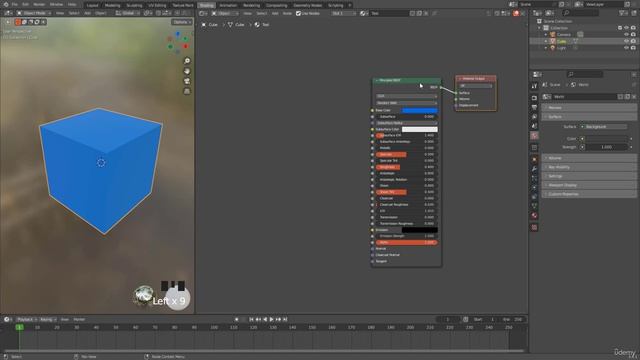Switch to the Rendering workspace tab
640x360 pixels.
[x=251, y=5]
